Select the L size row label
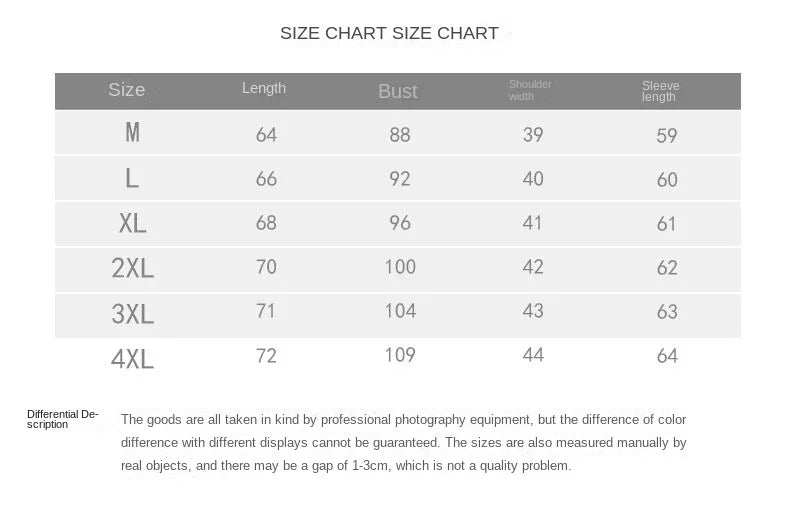 tap(132, 179)
